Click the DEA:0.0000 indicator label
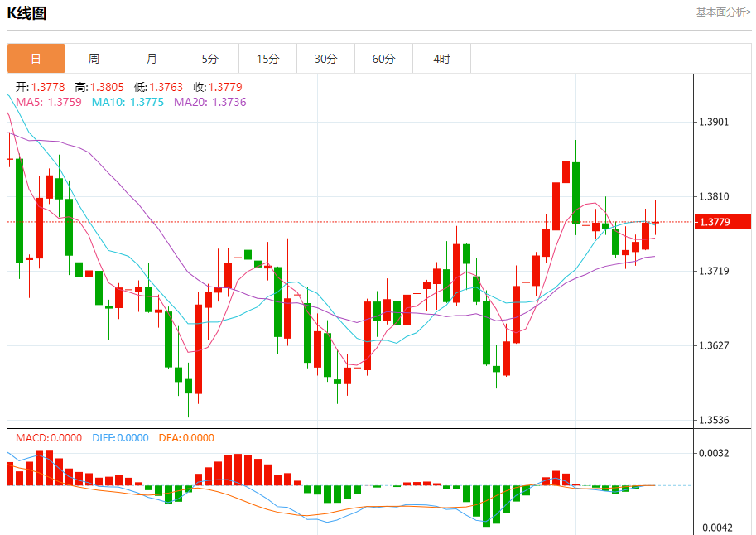Viewport: 756px width, 535px height. coord(186,437)
